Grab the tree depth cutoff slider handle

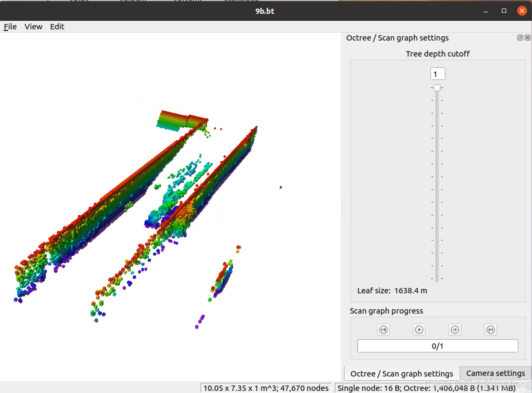pos(437,88)
